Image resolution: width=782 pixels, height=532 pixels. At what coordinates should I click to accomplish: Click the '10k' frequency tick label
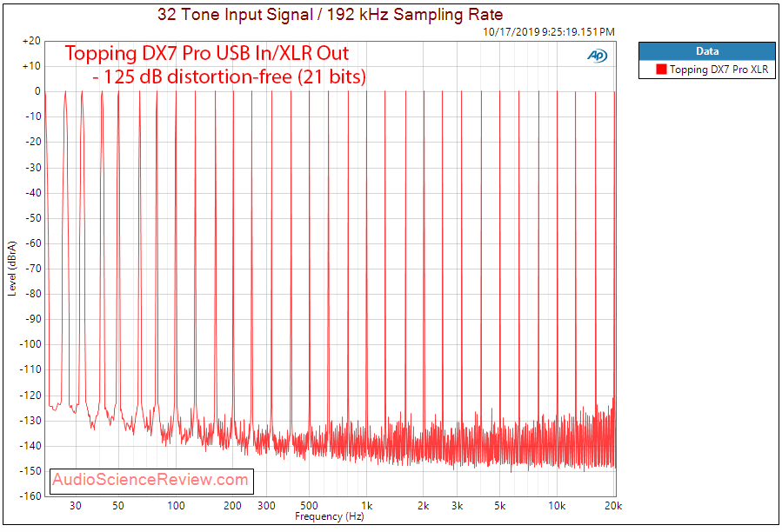tap(557, 506)
